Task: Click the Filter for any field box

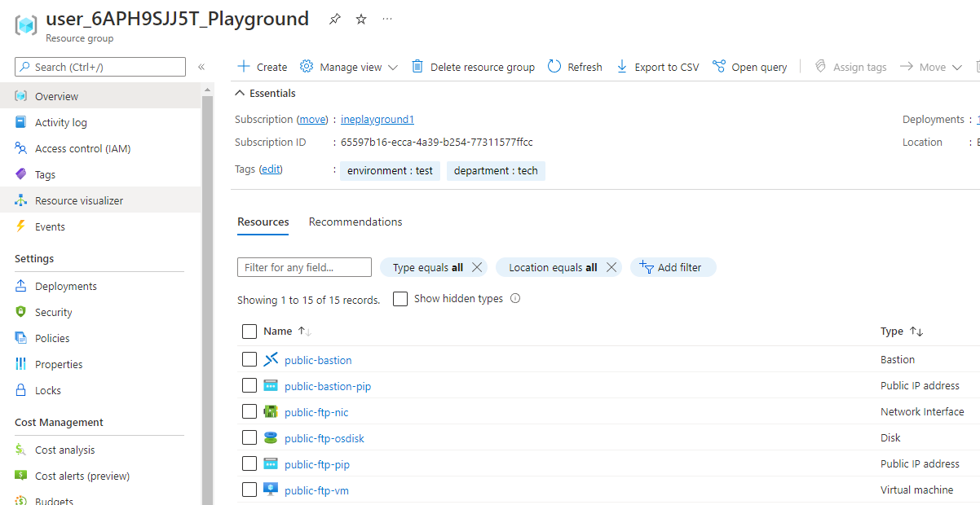Action: tap(304, 267)
